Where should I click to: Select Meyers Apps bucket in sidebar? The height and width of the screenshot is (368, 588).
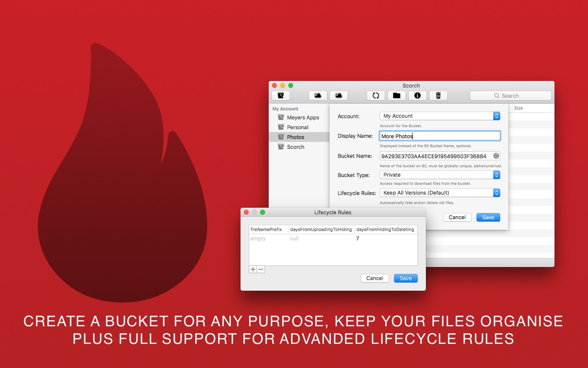[x=299, y=117]
